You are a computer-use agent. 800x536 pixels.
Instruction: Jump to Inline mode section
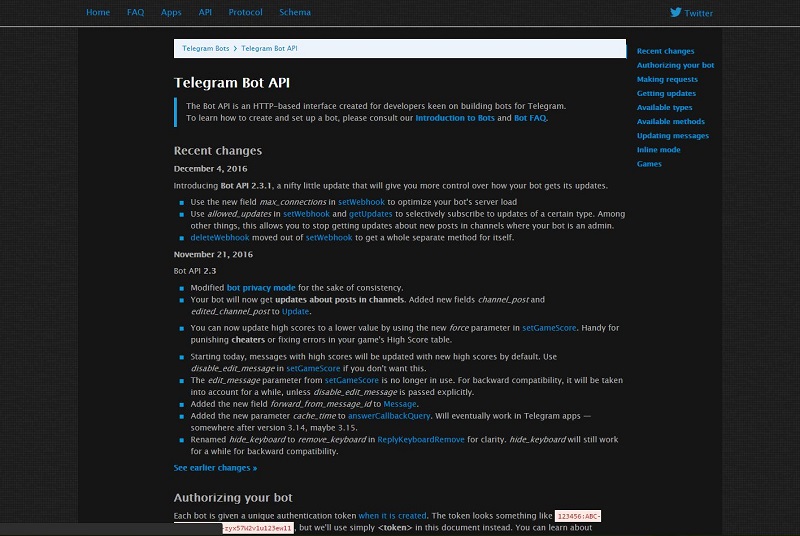click(658, 150)
